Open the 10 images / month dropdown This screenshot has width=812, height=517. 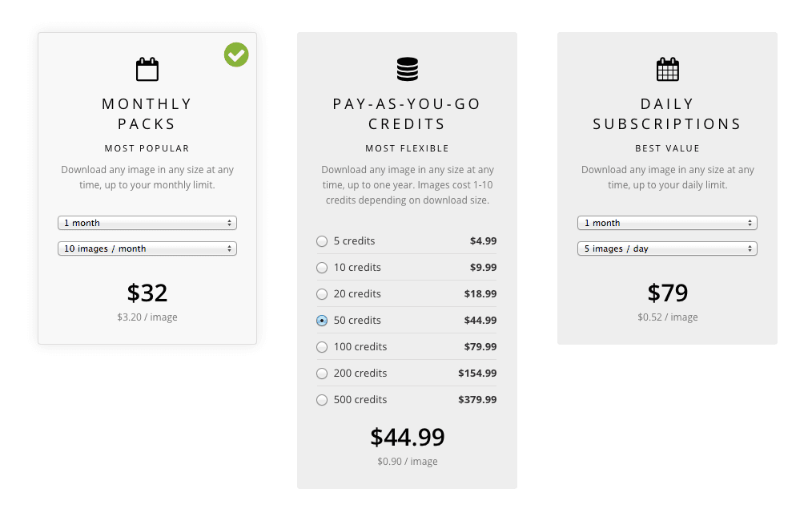pyautogui.click(x=147, y=248)
